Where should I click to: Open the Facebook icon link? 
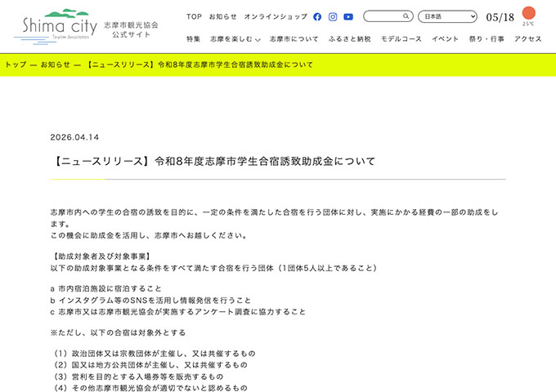(317, 16)
